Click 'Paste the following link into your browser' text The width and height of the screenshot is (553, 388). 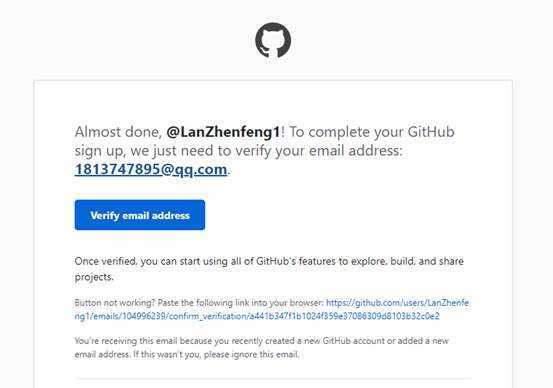(x=240, y=303)
